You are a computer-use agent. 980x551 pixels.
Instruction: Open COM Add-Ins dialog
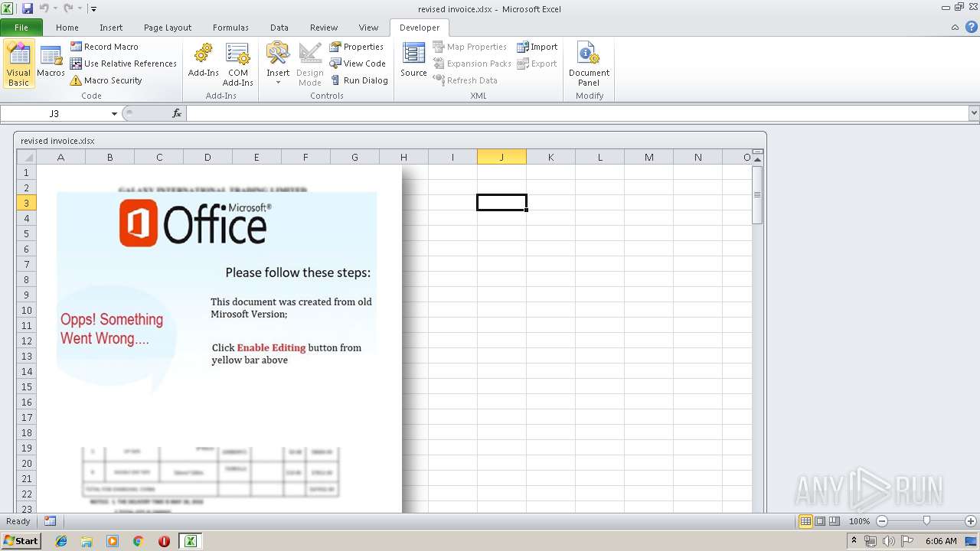[237, 64]
